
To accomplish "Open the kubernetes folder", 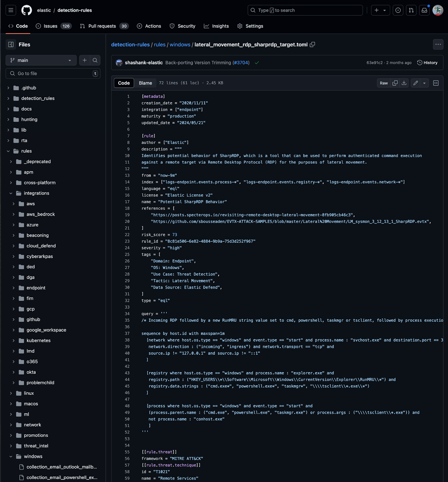I will pyautogui.click(x=39, y=341).
